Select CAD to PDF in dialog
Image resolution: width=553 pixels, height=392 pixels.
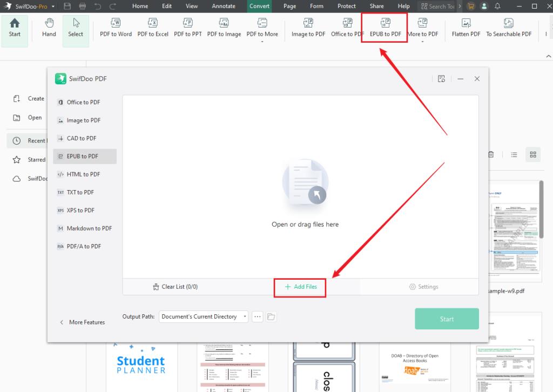click(x=85, y=138)
